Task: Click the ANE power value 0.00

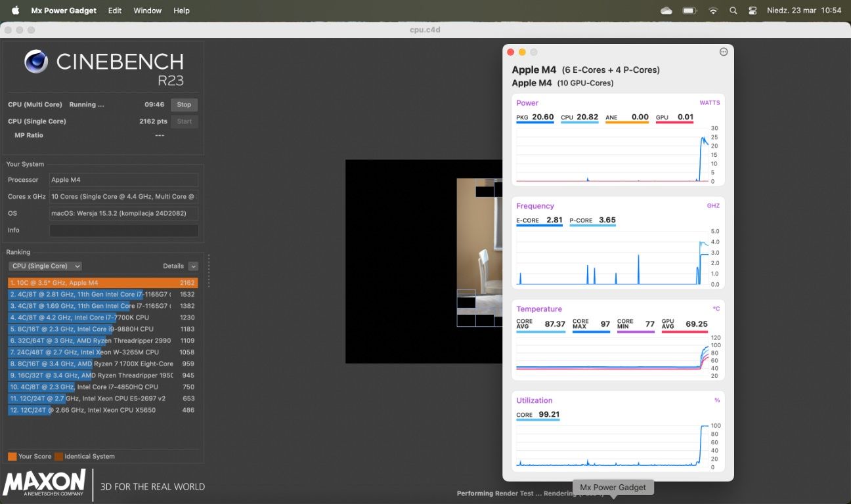Action: coord(640,117)
